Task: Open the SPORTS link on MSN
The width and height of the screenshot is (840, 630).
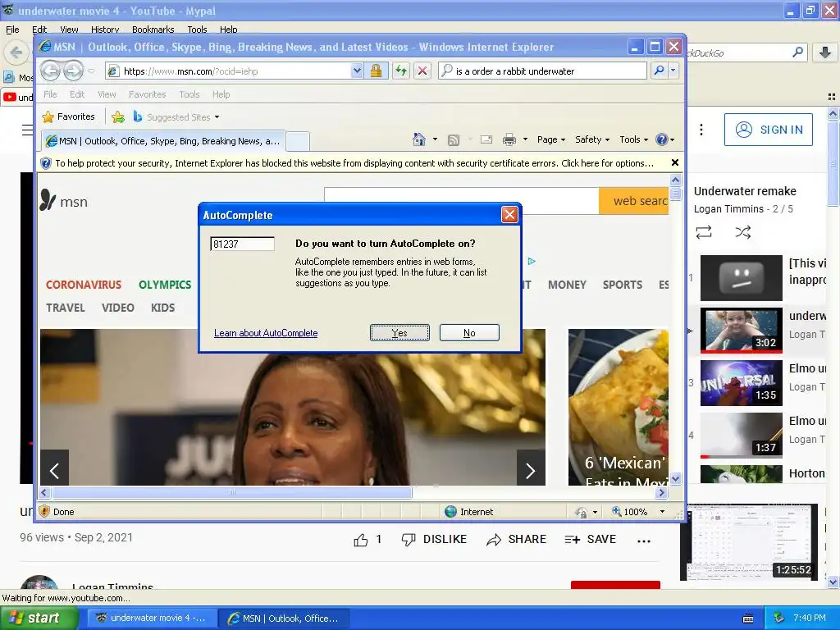Action: pyautogui.click(x=622, y=285)
